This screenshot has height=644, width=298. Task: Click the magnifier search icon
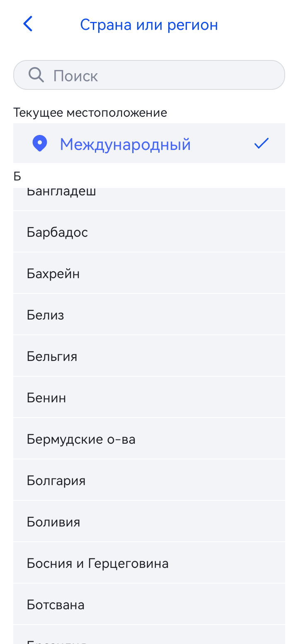pos(36,75)
